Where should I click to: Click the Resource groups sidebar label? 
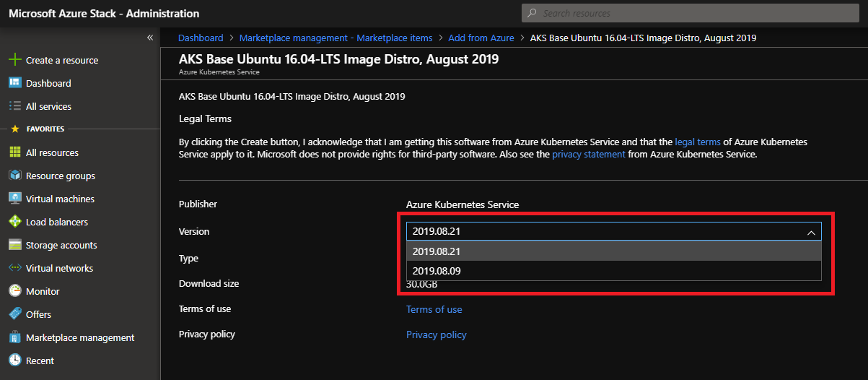pyautogui.click(x=61, y=176)
